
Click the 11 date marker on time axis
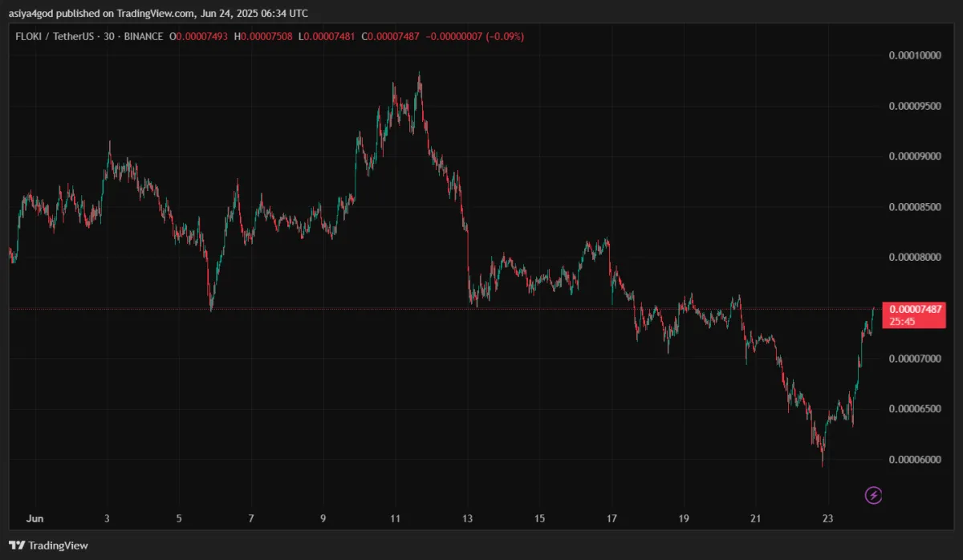(x=395, y=517)
